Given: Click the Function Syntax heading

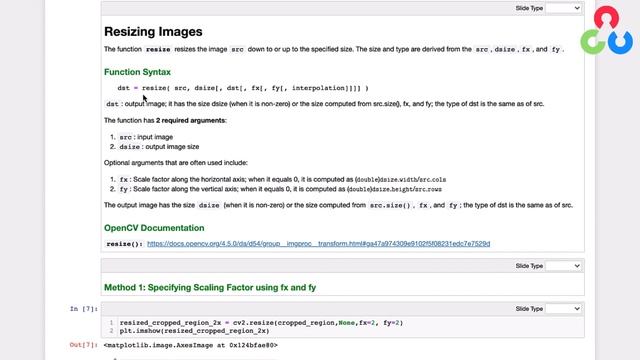Looking at the screenshot, I should click(137, 72).
